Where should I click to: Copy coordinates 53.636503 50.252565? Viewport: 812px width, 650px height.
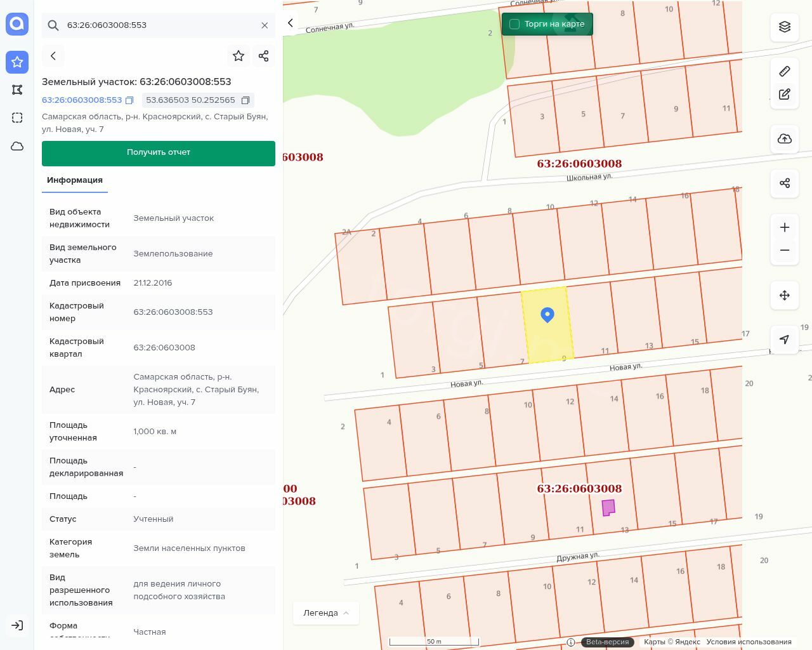(246, 100)
